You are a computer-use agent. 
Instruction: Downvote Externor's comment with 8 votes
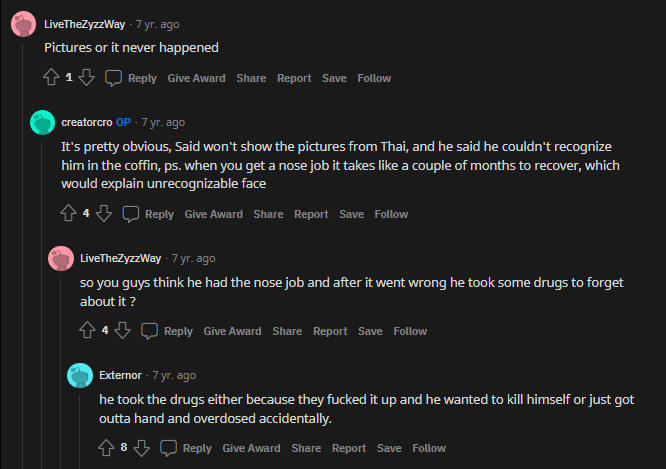click(141, 448)
